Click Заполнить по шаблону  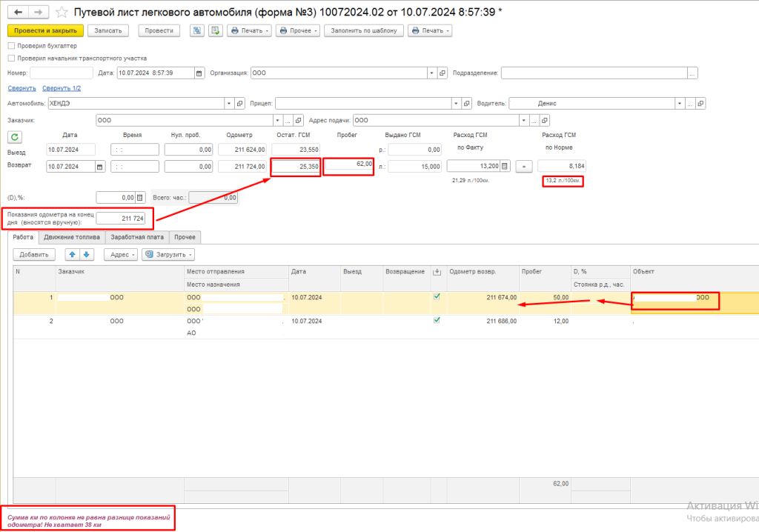pyautogui.click(x=363, y=30)
